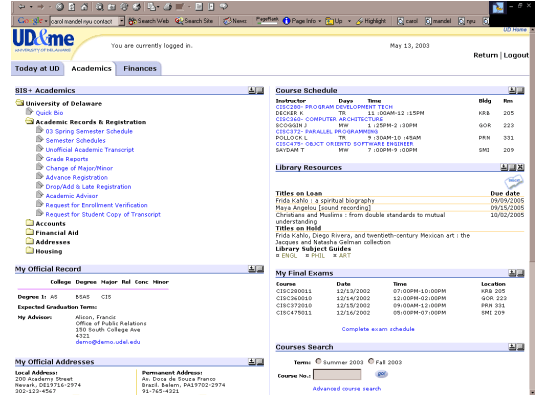546x396 pixels.
Task: Toggle the Highlight marker in Google toolbar
Action: [x=371, y=21]
